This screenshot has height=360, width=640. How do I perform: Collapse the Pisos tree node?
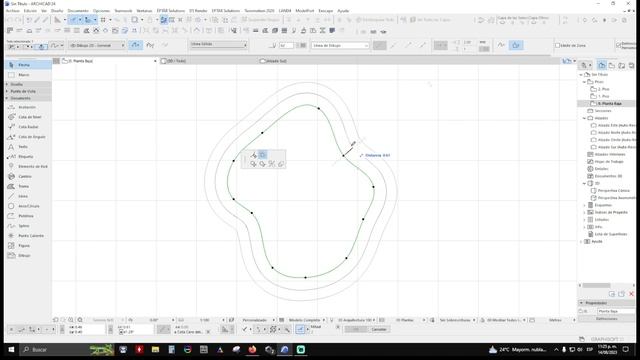tap(584, 82)
